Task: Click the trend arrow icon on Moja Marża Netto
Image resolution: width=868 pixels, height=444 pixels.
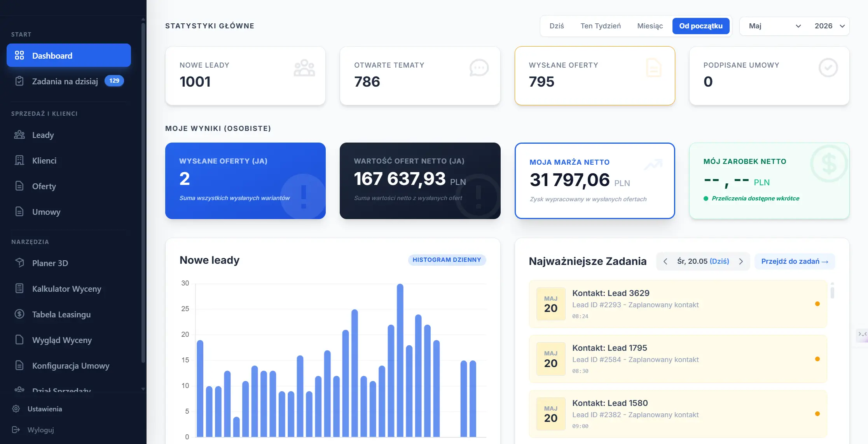Action: pyautogui.click(x=653, y=165)
